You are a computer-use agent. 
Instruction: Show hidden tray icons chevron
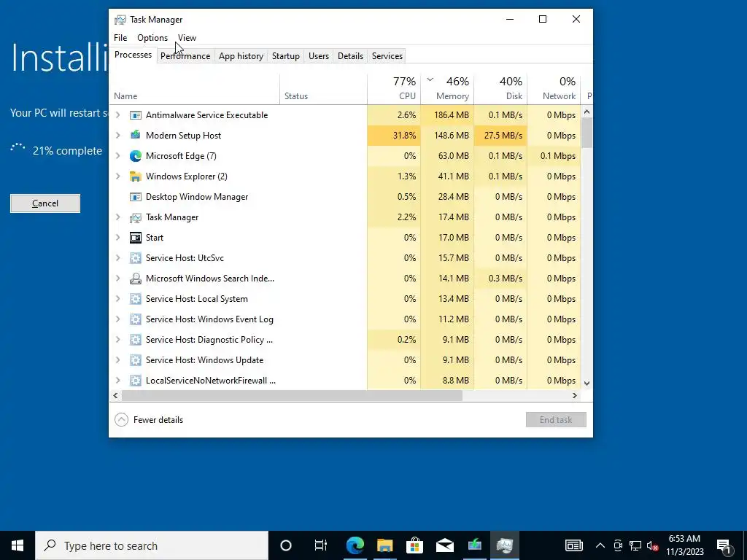click(600, 545)
